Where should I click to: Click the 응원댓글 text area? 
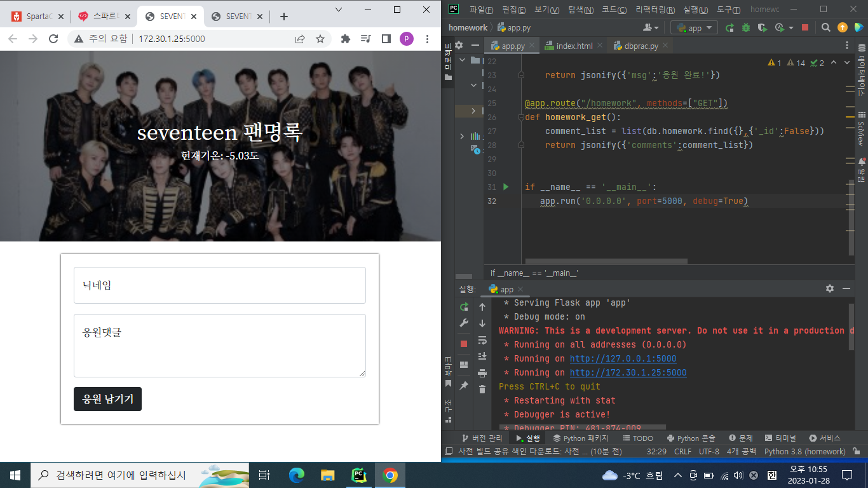220,346
